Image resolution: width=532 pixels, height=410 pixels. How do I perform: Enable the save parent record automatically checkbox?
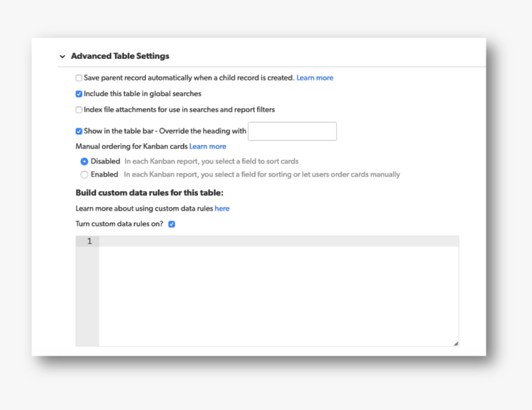[79, 78]
